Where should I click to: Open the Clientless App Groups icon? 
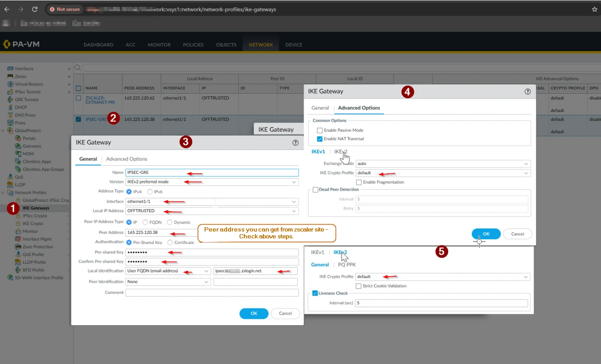[x=18, y=170]
